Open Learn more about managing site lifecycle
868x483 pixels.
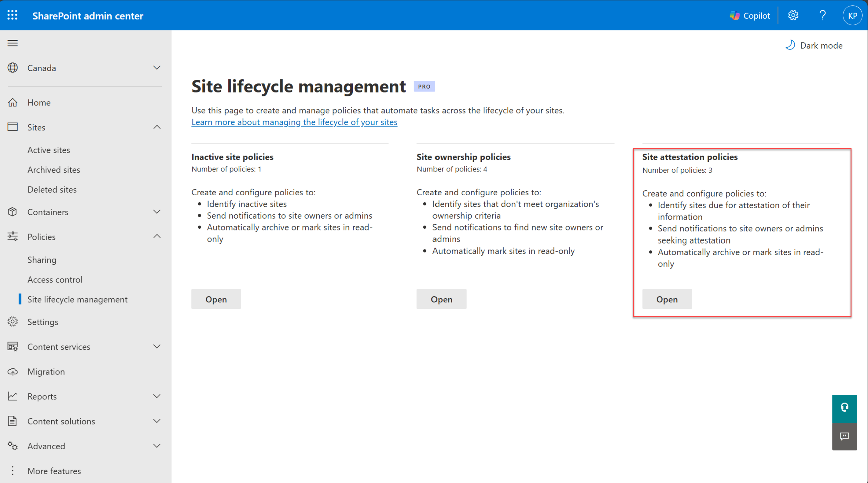tap(294, 122)
